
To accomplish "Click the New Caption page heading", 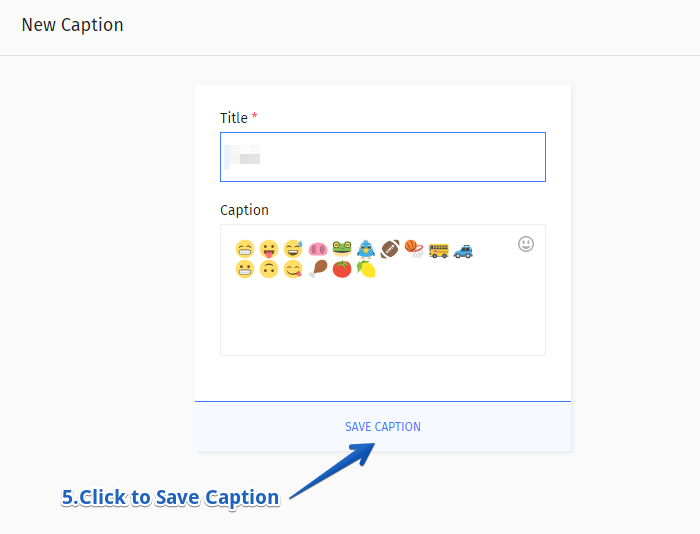I will [x=72, y=25].
